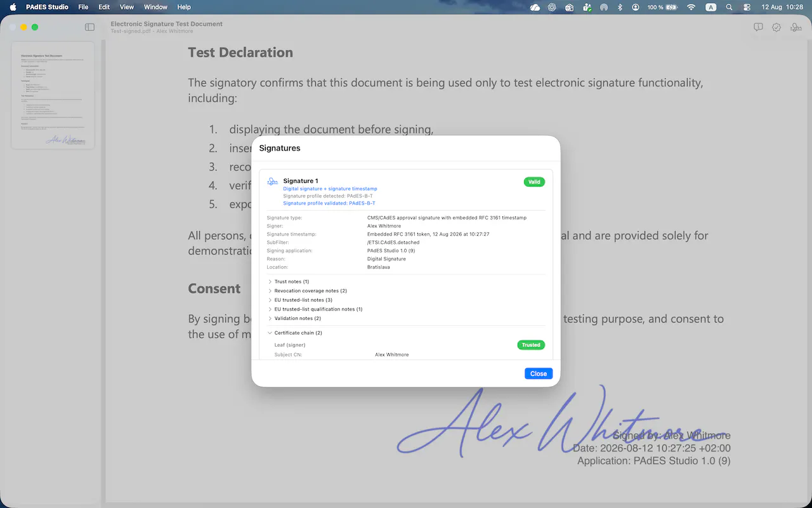This screenshot has height=508, width=812.
Task: Click 'Bratislava' location value
Action: (379, 267)
